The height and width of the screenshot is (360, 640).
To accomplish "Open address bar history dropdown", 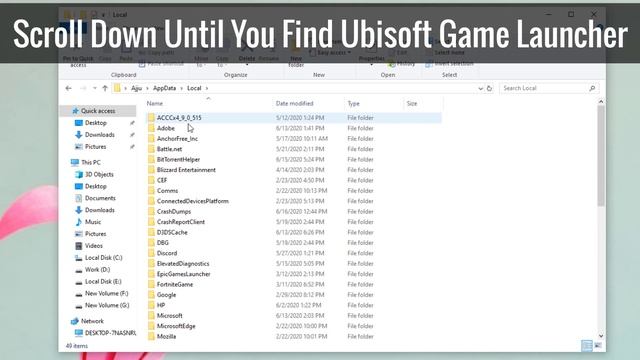I will click(480, 88).
